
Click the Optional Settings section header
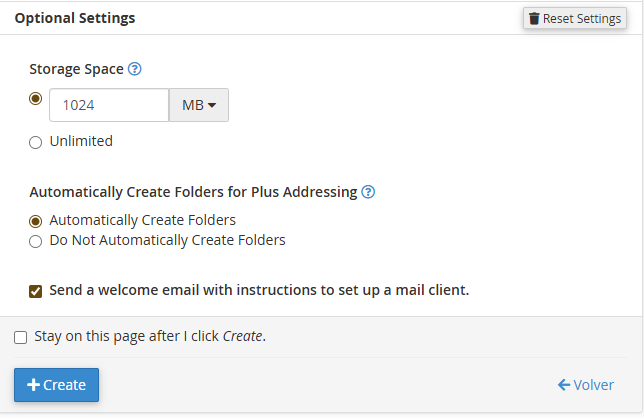(75, 18)
